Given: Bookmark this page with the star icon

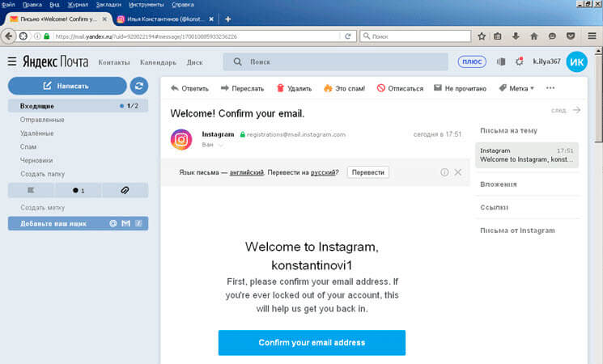Looking at the screenshot, I should 482,36.
